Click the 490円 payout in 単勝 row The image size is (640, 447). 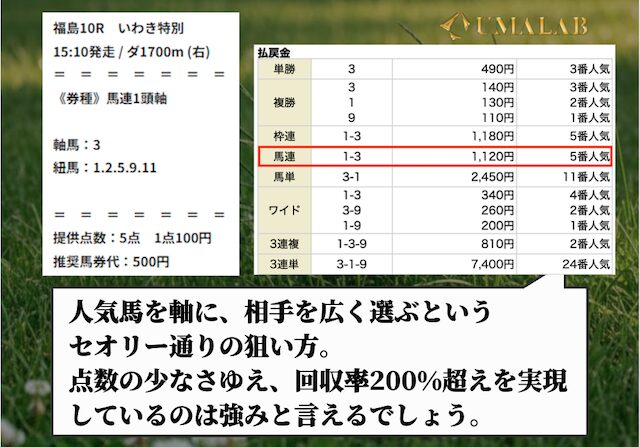coord(497,69)
